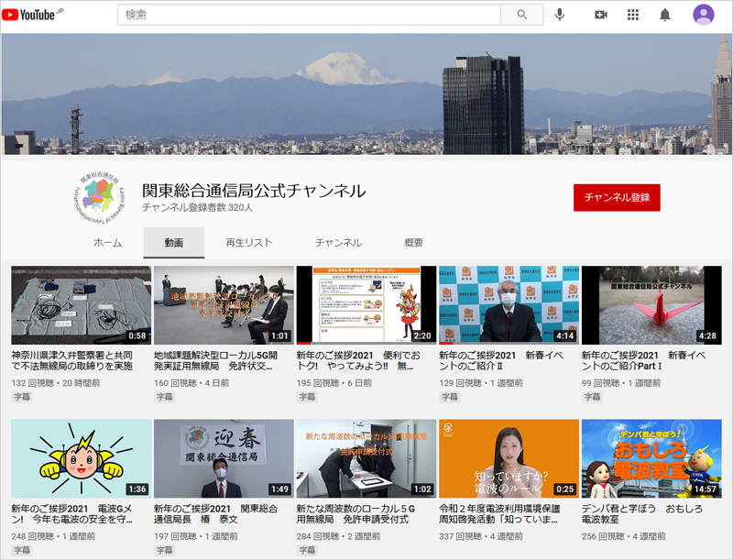
Task: Open the 2:20 video thumbnail with mascot
Action: pyautogui.click(x=366, y=305)
